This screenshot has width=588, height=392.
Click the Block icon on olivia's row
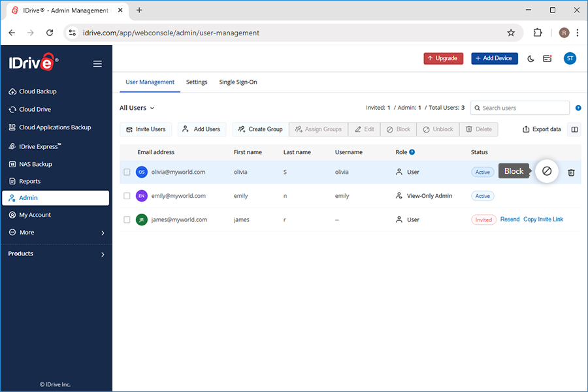pos(547,171)
